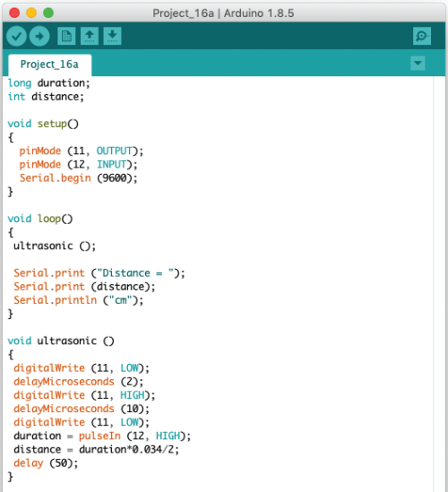Maximize the window with the green button
Viewport: 448px width, 492px height.
48,13
